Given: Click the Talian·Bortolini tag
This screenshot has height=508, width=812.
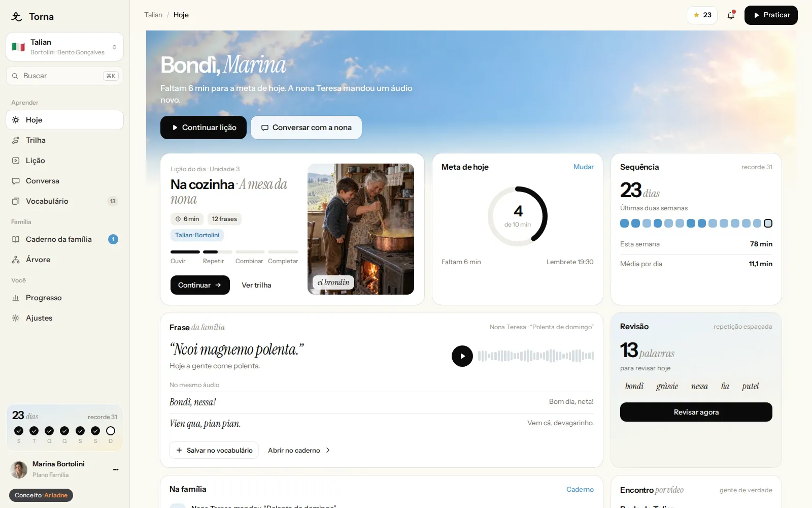Looking at the screenshot, I should coord(197,235).
